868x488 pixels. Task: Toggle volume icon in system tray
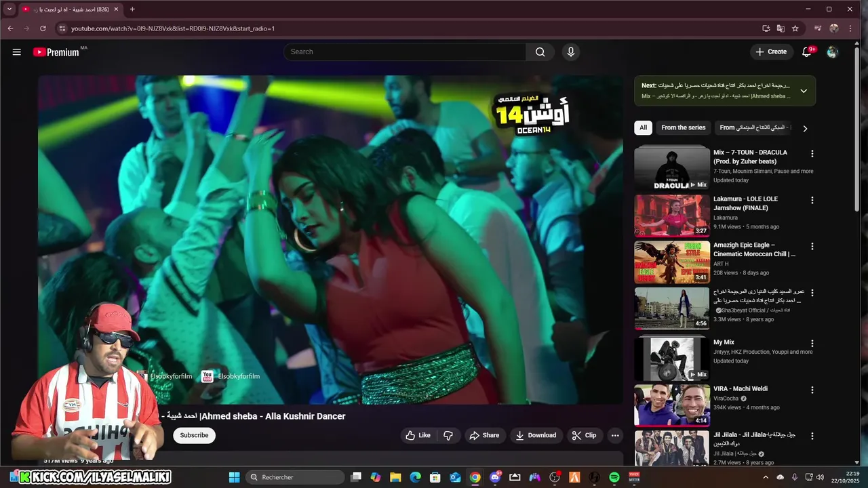[820, 477]
